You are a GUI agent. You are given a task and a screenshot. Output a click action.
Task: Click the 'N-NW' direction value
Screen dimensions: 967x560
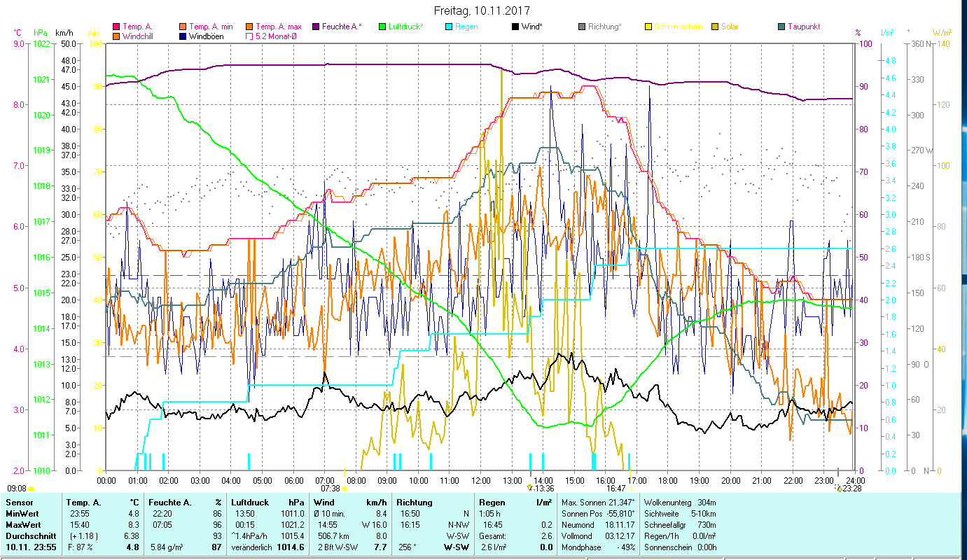pos(459,525)
